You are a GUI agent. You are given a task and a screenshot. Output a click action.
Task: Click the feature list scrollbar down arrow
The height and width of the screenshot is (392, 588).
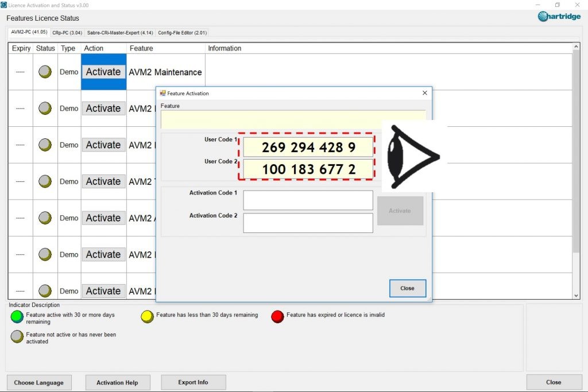click(x=577, y=296)
